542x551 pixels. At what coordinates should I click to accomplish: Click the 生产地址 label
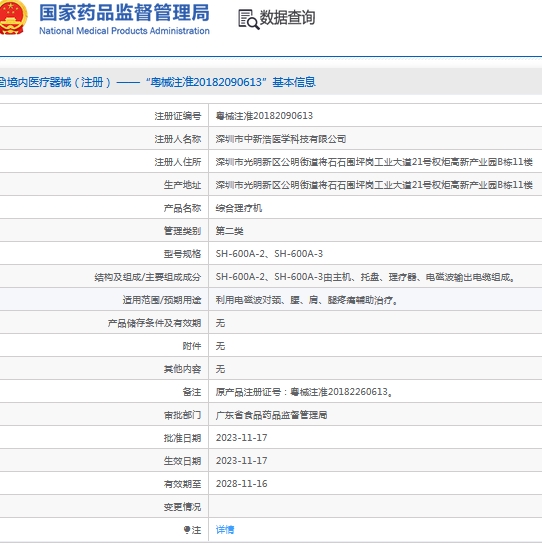click(182, 185)
